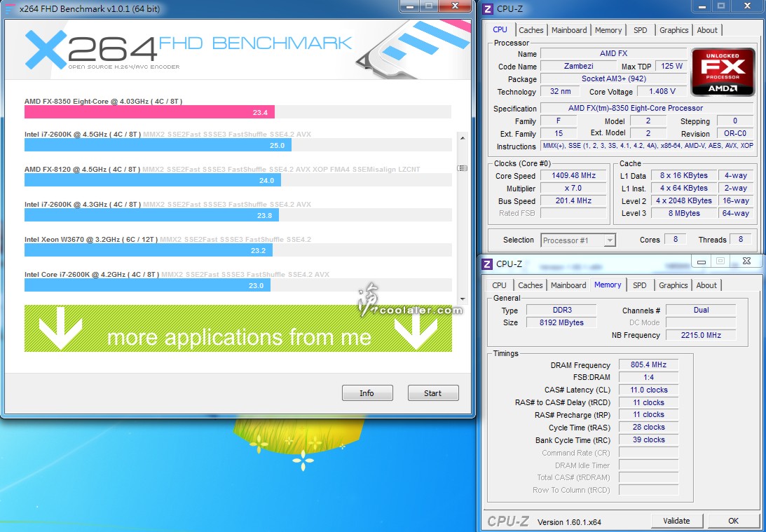Click the Core Speed value 1409.48 MHz
Image resolution: width=766 pixels, height=532 pixels.
point(573,175)
